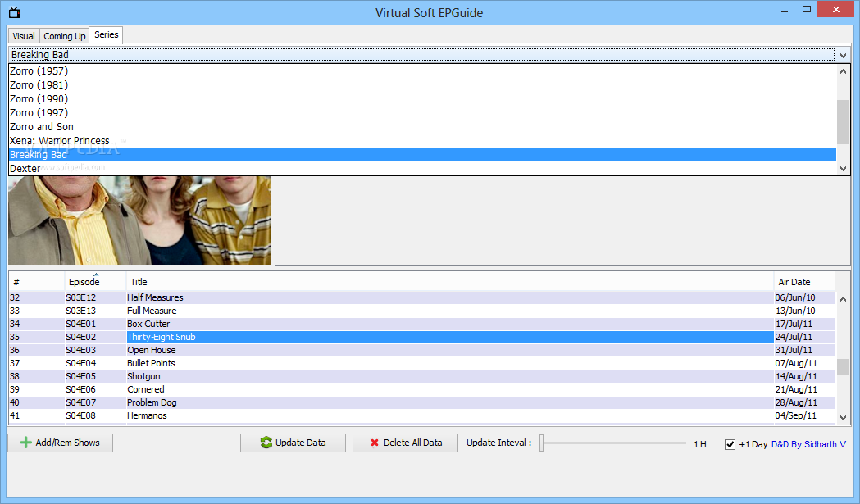Open the series dropdown arrow
The width and height of the screenshot is (860, 504).
843,55
